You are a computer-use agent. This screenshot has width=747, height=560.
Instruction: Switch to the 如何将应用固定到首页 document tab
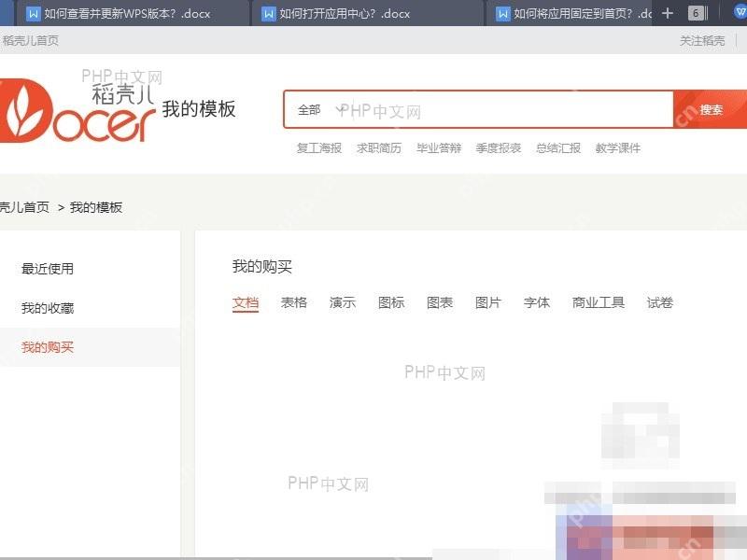(x=571, y=13)
